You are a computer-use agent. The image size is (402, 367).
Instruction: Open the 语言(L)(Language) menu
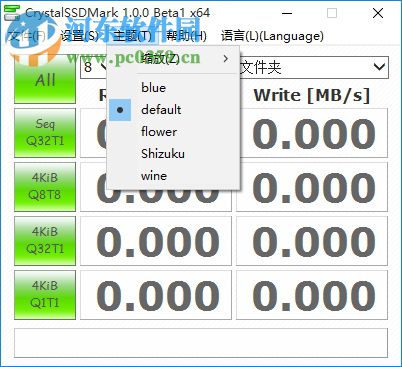(272, 36)
